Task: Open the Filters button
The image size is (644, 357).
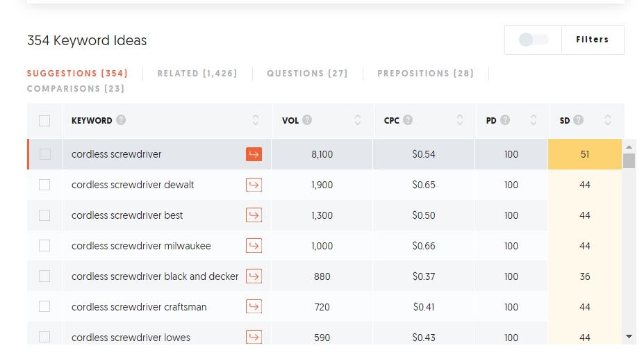Action: coord(593,40)
